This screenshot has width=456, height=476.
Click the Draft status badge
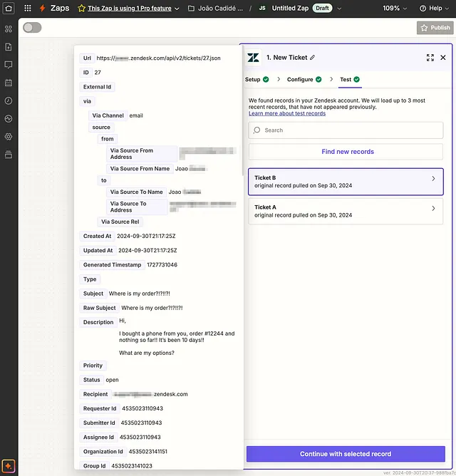[322, 9]
